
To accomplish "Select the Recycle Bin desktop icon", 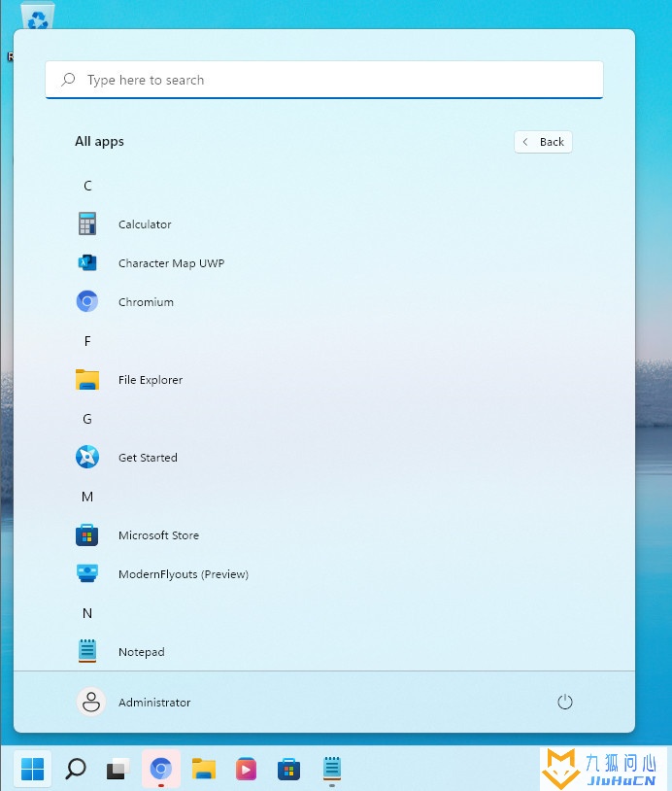I will click(x=38, y=17).
